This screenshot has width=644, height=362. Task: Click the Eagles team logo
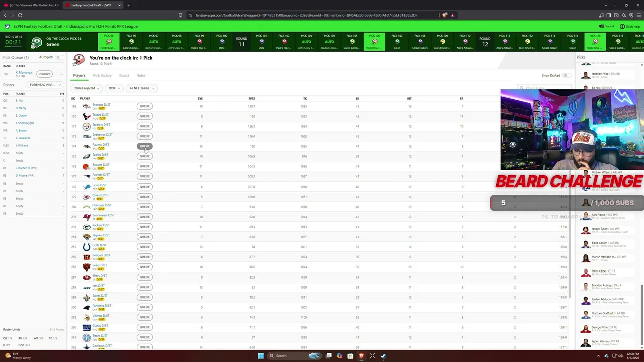[87, 156]
